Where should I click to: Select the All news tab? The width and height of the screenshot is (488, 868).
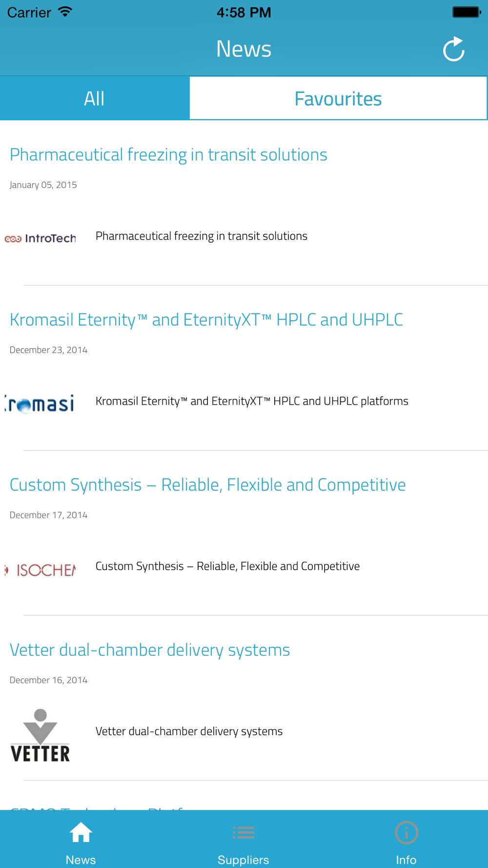pos(94,99)
